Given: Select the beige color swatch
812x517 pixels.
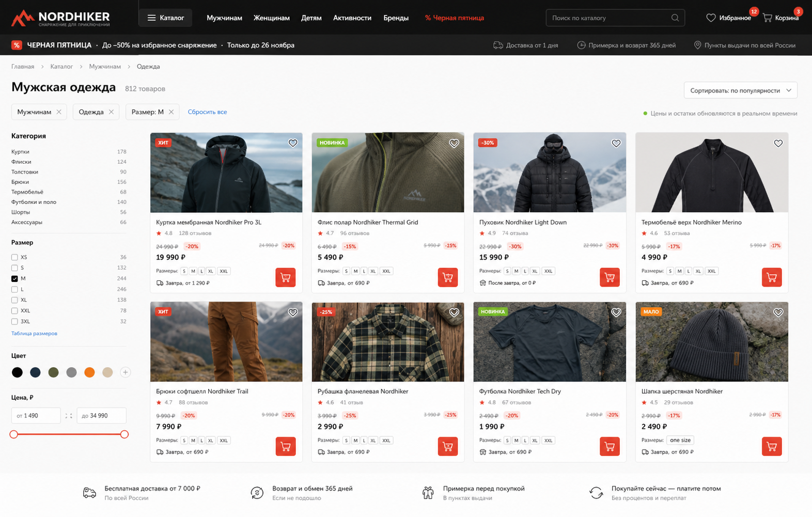Looking at the screenshot, I should coord(107,372).
